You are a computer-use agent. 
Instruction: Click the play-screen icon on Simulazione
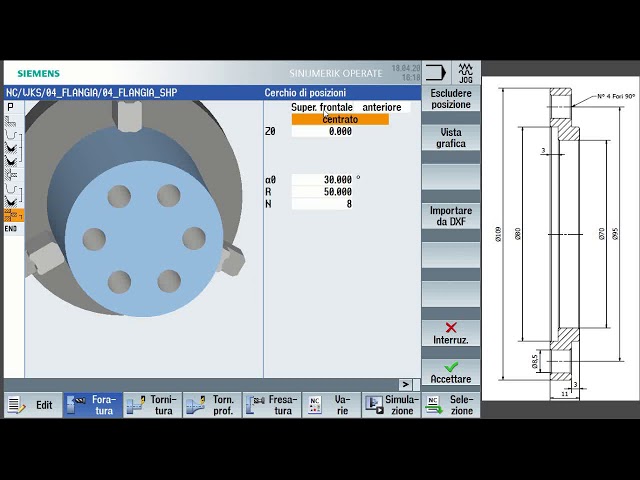[374, 405]
